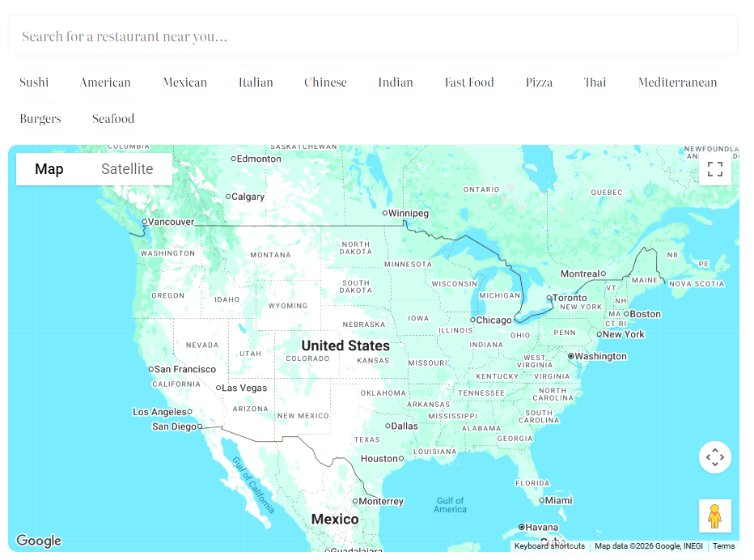Click the Monterrey city label
The height and width of the screenshot is (560, 754).
[380, 501]
